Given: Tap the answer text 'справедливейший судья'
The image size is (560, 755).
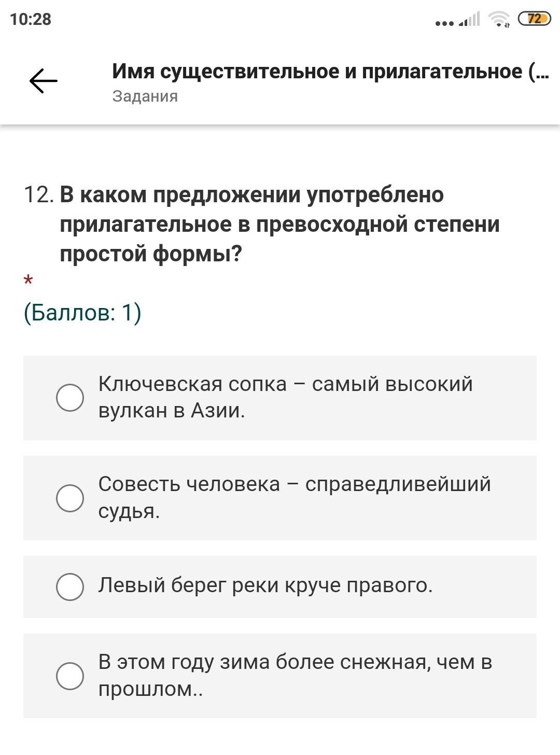Looking at the screenshot, I should (x=294, y=497).
